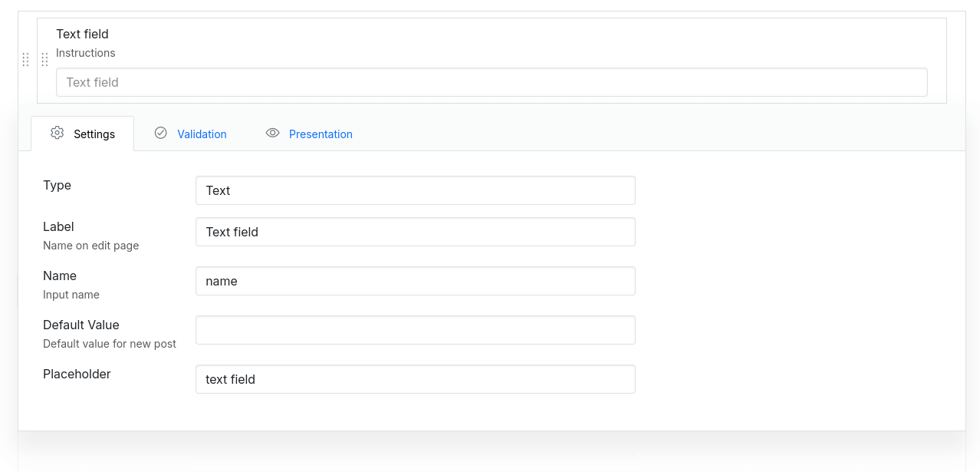Click the inner drag handle dots icon
980x472 pixels.
(x=44, y=59)
